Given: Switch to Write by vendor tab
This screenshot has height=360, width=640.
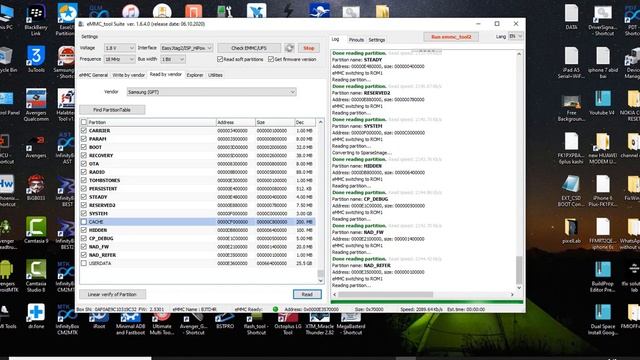Looking at the screenshot, I should [x=129, y=75].
